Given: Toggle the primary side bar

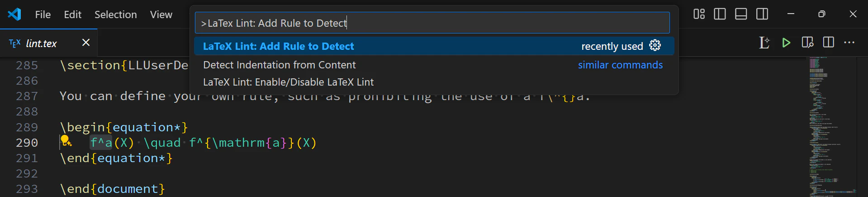Looking at the screenshot, I should click(720, 14).
